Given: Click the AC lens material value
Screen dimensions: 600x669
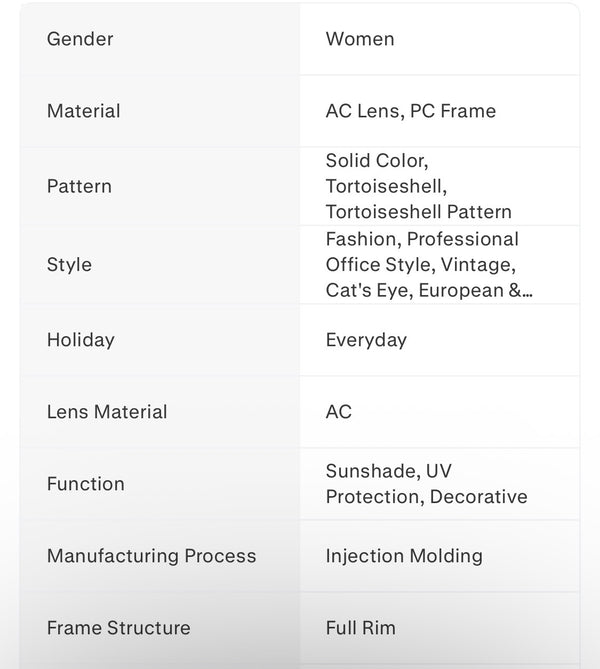Looking at the screenshot, I should (339, 412).
